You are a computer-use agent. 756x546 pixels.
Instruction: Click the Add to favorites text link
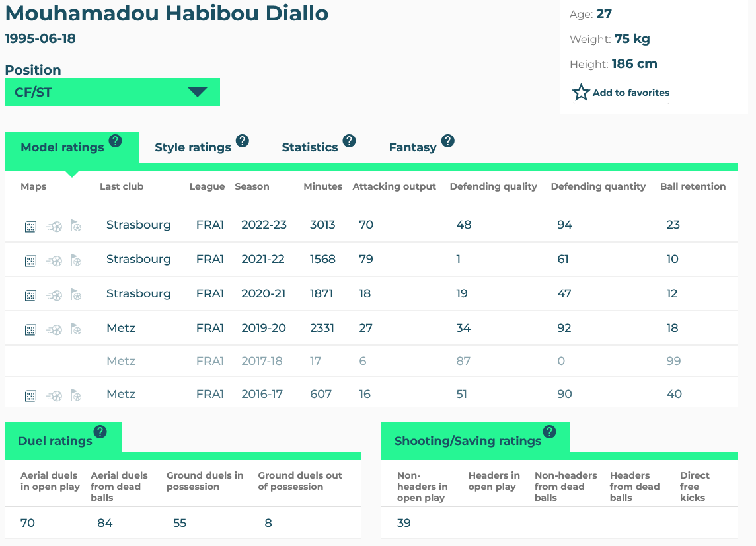click(631, 93)
